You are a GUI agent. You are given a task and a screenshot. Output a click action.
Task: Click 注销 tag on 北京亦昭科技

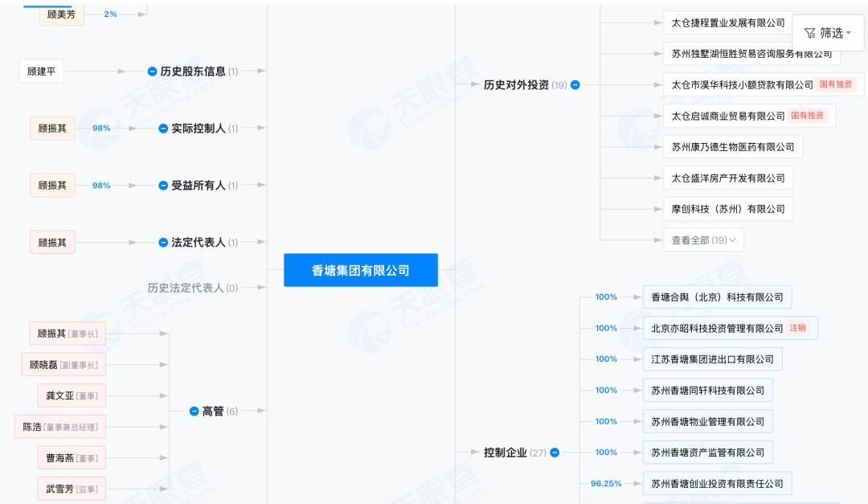[798, 328]
